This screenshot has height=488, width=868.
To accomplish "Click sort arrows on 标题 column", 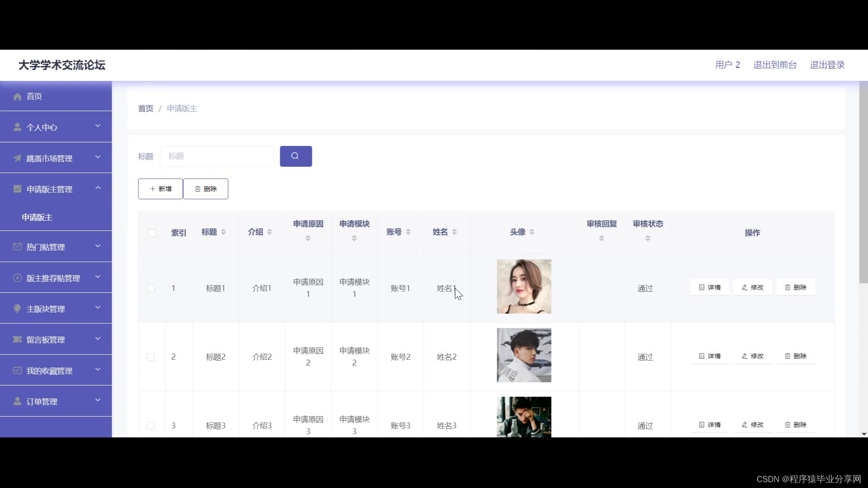I will (x=223, y=232).
